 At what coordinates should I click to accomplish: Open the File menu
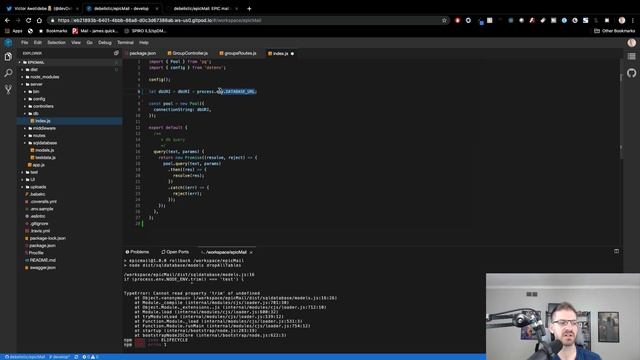pyautogui.click(x=24, y=42)
